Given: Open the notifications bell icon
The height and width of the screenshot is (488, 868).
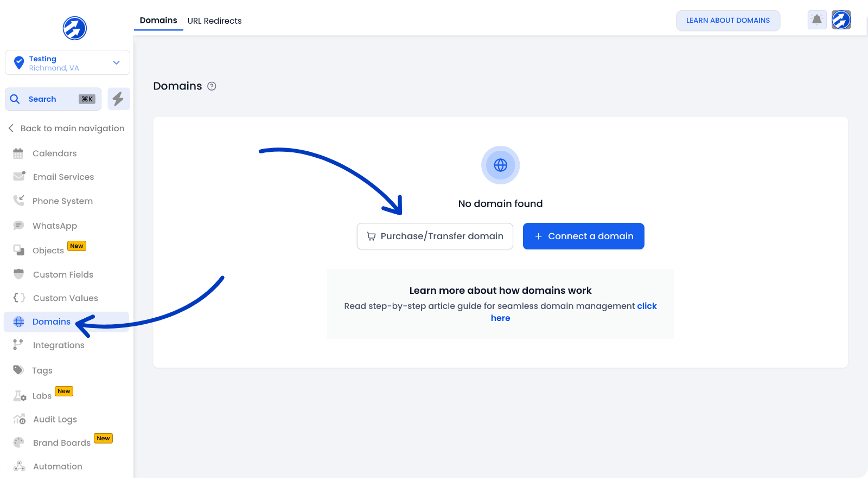Looking at the screenshot, I should click(x=816, y=20).
